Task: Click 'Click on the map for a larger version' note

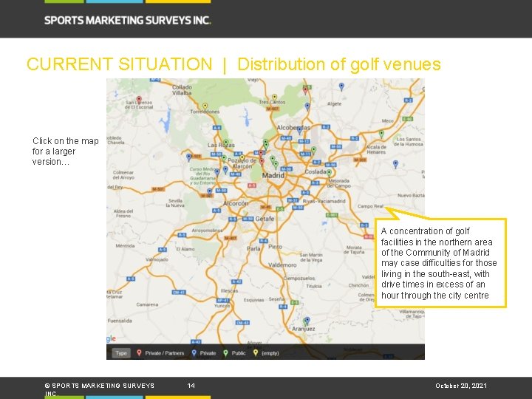Action: [66, 151]
